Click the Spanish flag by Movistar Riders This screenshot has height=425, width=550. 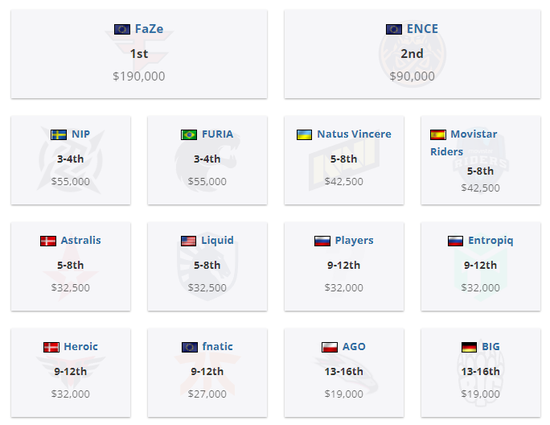coord(438,135)
